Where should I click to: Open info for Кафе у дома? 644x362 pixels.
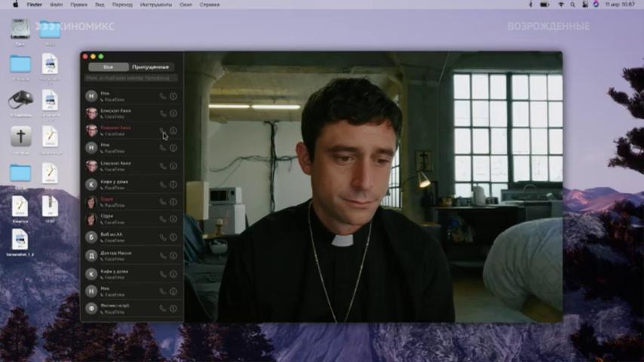[173, 185]
